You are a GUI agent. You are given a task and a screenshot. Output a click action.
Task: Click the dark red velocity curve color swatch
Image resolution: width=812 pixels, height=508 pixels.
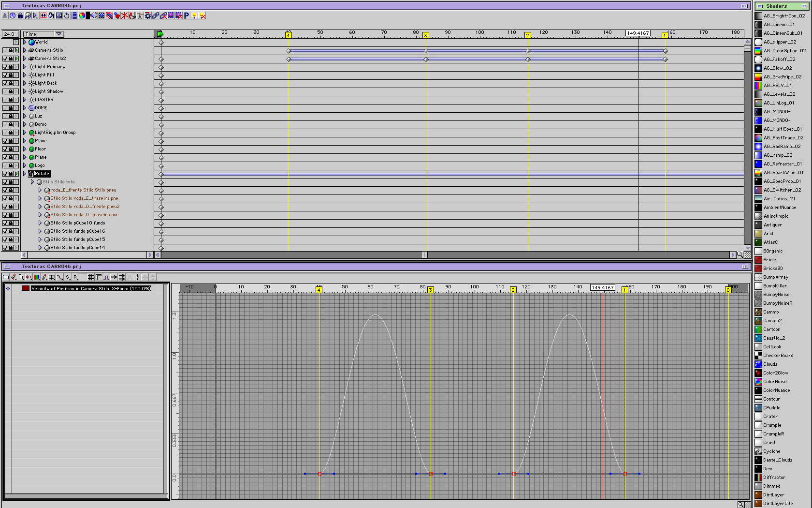tap(26, 288)
